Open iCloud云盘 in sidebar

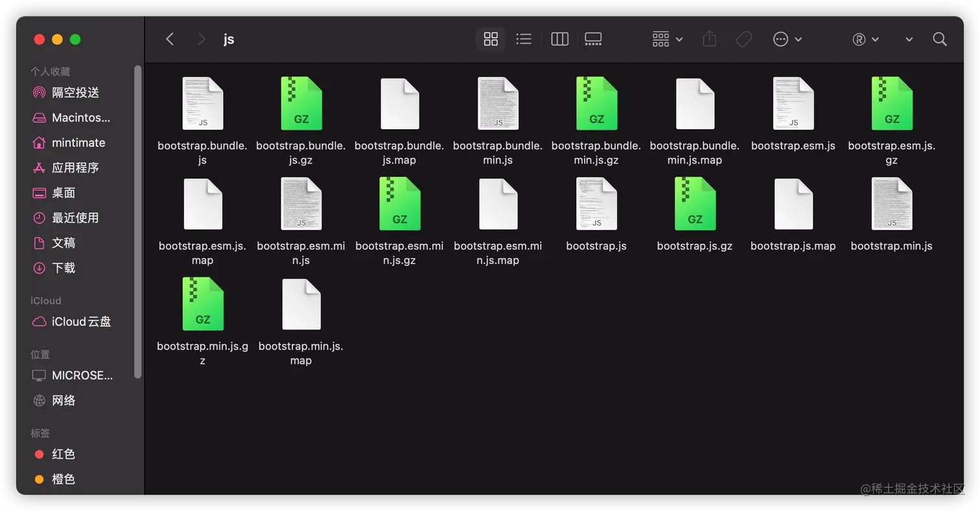click(x=72, y=322)
